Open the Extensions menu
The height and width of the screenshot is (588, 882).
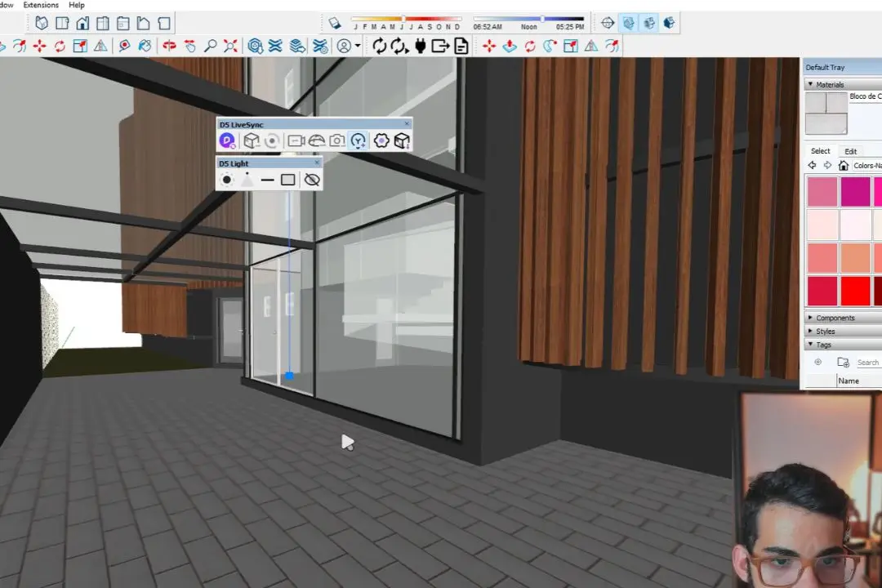(41, 5)
